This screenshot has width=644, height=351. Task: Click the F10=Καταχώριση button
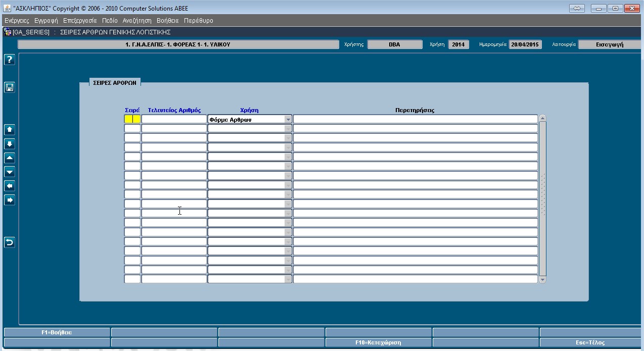click(x=378, y=342)
